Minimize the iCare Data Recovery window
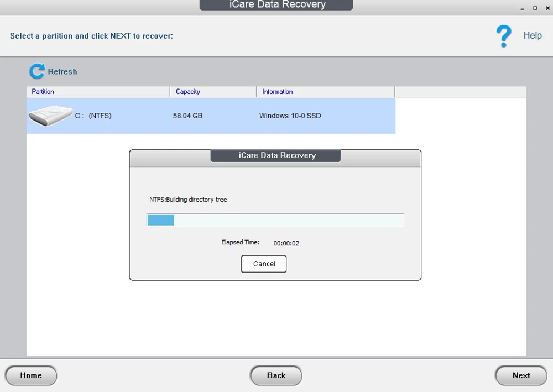This screenshot has width=553, height=392. click(522, 8)
